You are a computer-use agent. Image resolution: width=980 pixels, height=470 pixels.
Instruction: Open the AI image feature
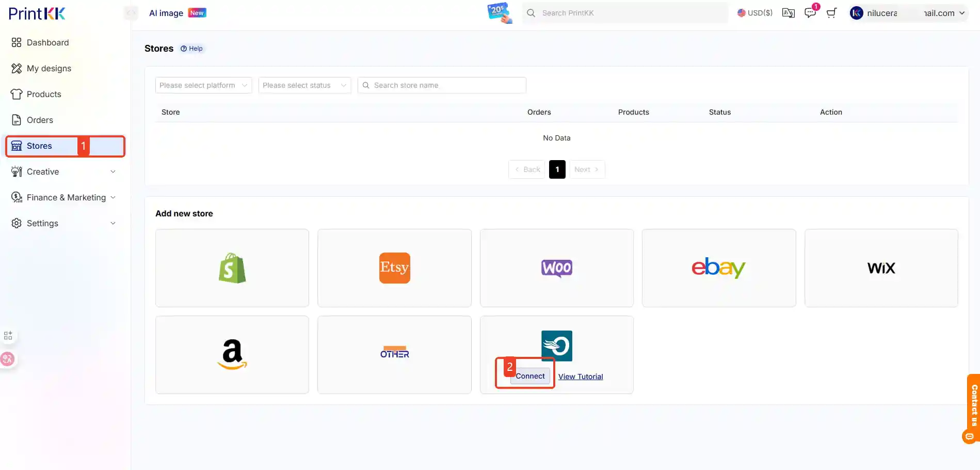tap(166, 13)
